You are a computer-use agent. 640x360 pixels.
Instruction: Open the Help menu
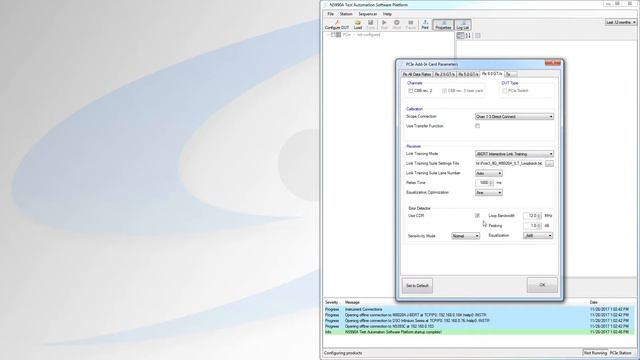[x=387, y=14]
